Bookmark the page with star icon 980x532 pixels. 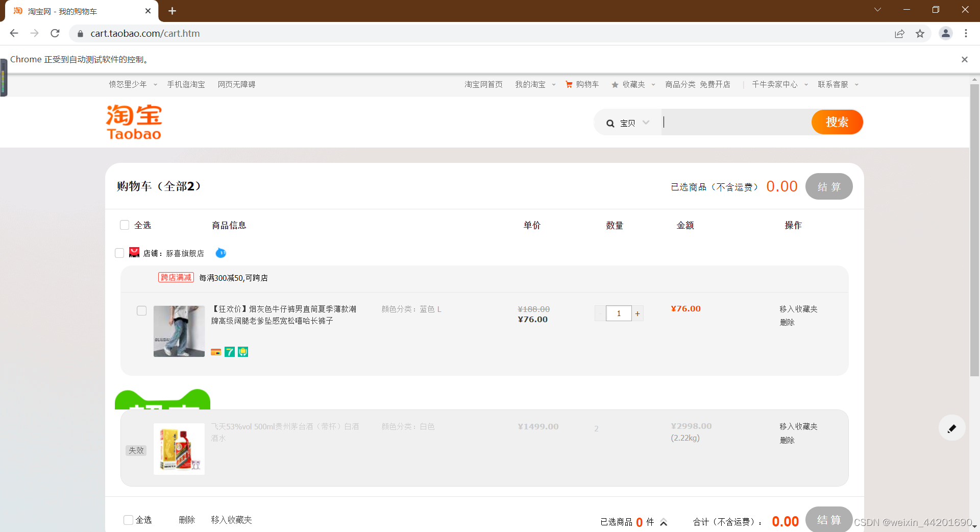tap(920, 34)
